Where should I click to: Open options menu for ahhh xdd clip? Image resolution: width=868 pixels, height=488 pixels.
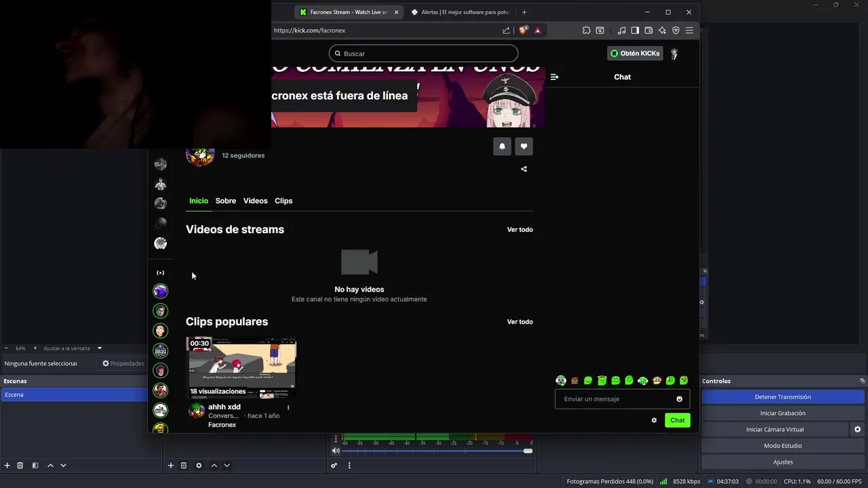(x=288, y=407)
